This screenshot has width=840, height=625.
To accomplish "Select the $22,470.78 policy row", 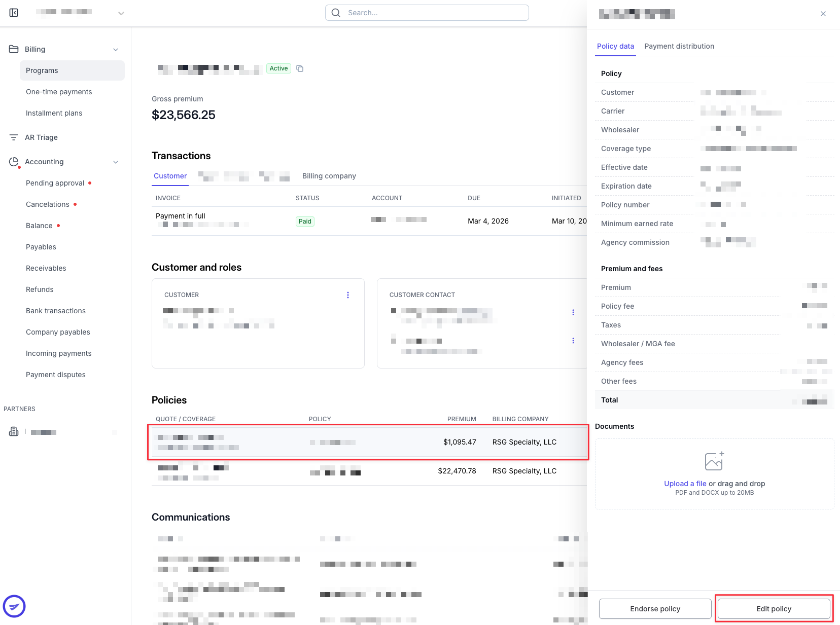I will coord(369,471).
